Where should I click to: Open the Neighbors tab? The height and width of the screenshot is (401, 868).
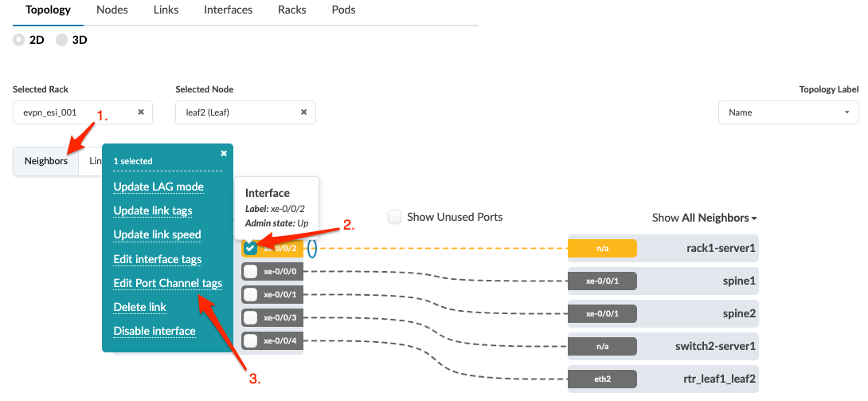click(46, 161)
